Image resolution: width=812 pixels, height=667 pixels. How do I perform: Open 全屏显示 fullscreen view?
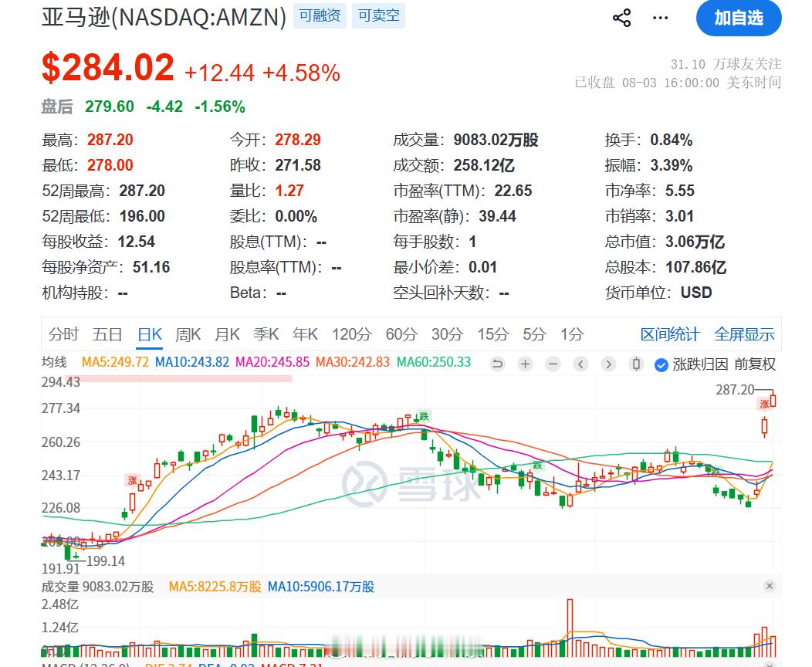744,334
